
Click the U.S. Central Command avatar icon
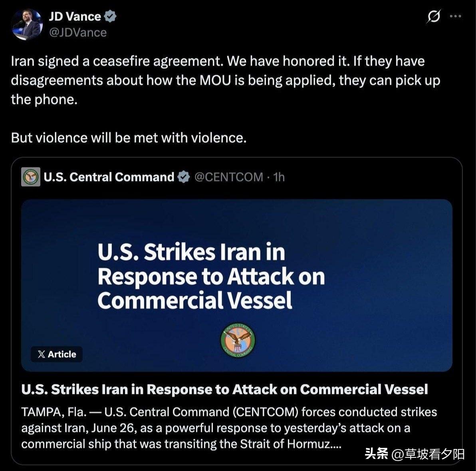31,177
